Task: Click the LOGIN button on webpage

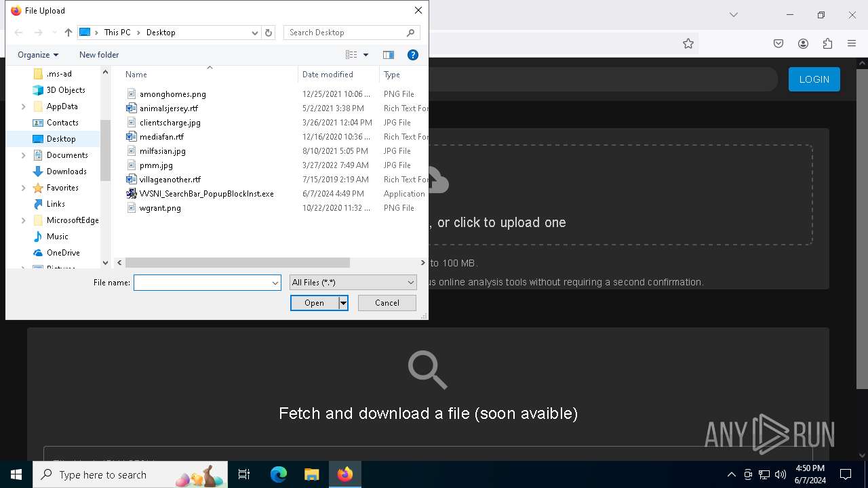Action: point(814,79)
